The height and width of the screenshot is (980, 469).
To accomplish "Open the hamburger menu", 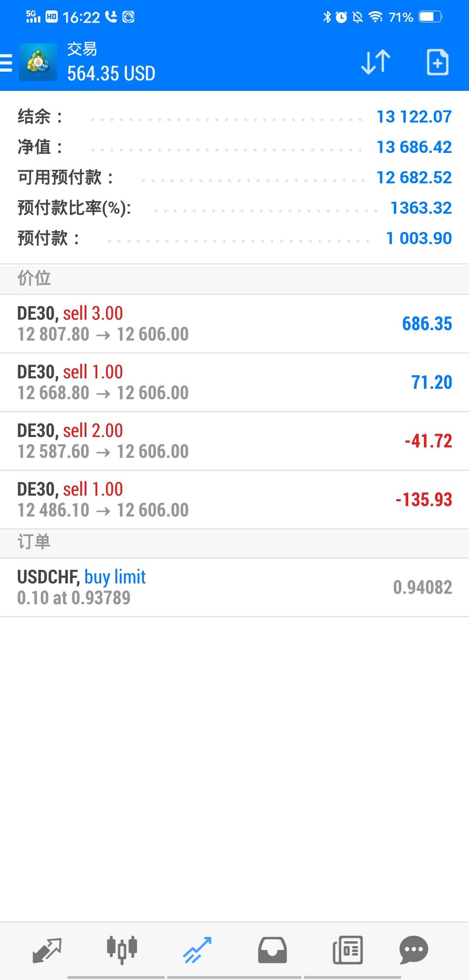I will [6, 63].
